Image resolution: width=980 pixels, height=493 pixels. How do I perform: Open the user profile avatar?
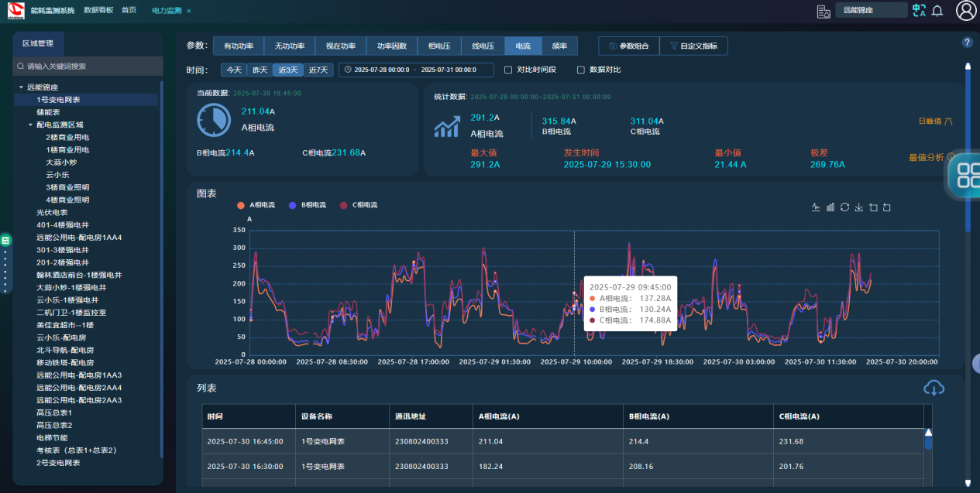point(966,10)
